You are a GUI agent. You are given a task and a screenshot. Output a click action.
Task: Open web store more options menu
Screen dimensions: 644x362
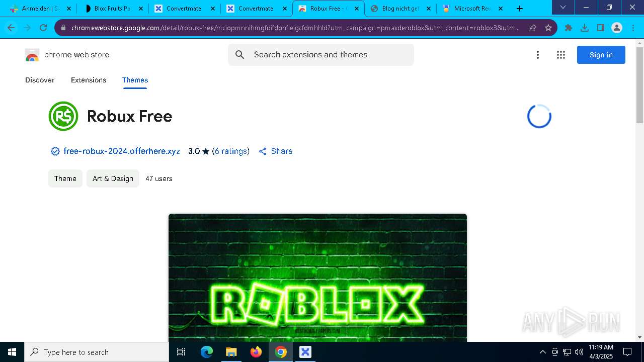(538, 55)
